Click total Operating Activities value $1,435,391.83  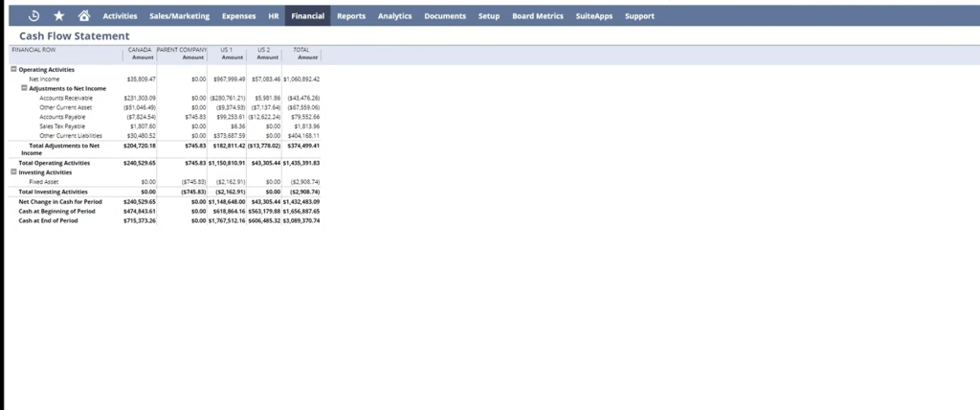pyautogui.click(x=301, y=163)
